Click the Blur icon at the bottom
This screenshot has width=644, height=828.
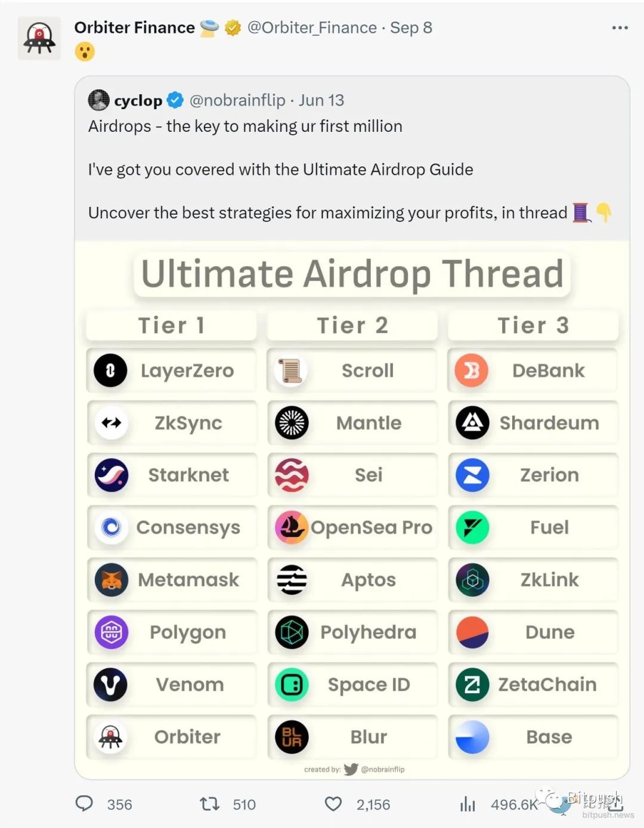tap(291, 737)
